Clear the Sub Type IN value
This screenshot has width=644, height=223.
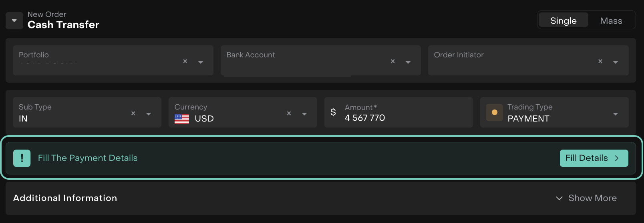[133, 114]
